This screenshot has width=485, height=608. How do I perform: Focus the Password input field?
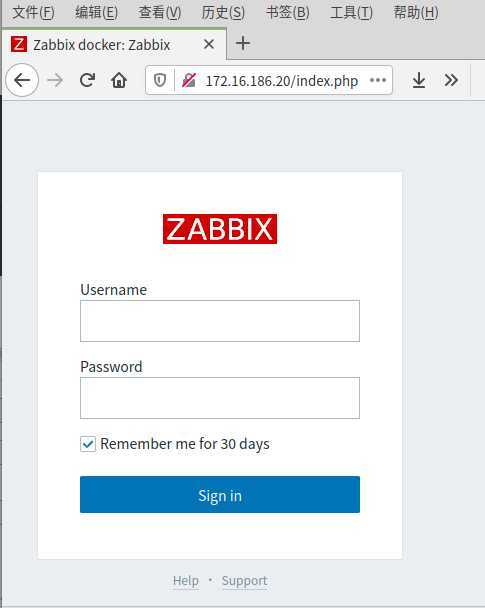click(220, 398)
